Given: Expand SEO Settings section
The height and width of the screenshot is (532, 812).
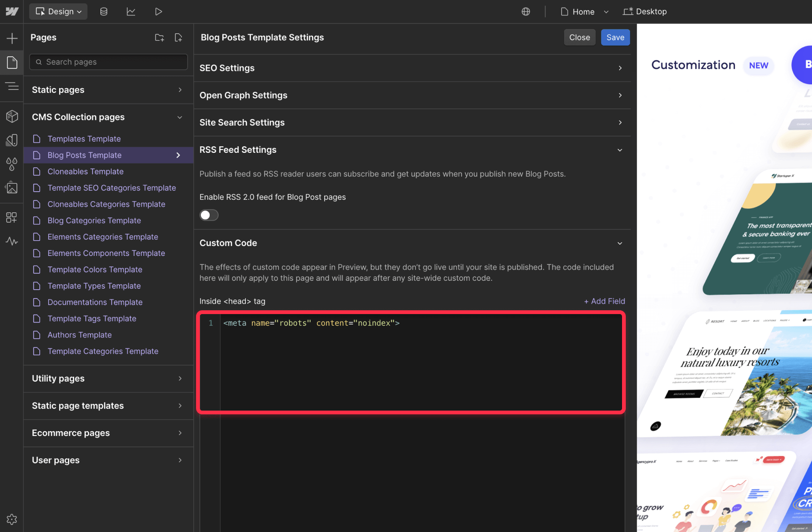Looking at the screenshot, I should (x=412, y=68).
